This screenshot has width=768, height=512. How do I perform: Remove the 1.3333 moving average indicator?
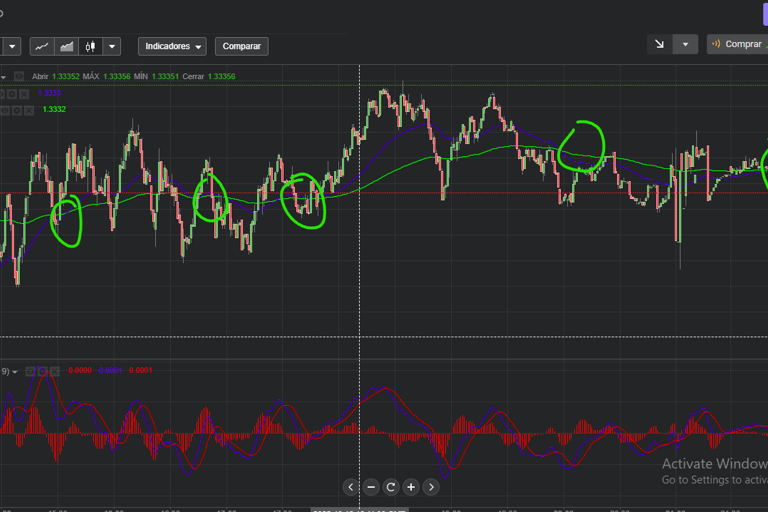24,94
